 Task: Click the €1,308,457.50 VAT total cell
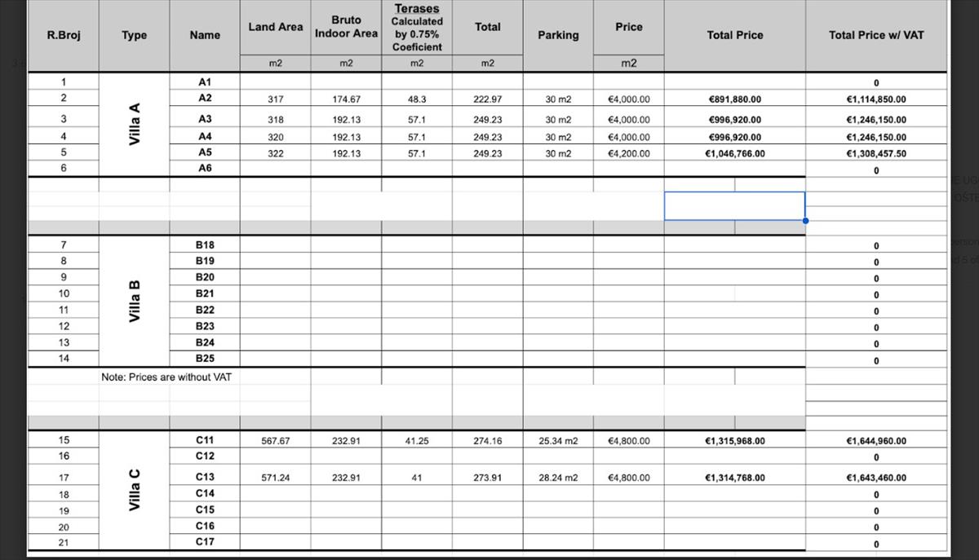click(876, 153)
